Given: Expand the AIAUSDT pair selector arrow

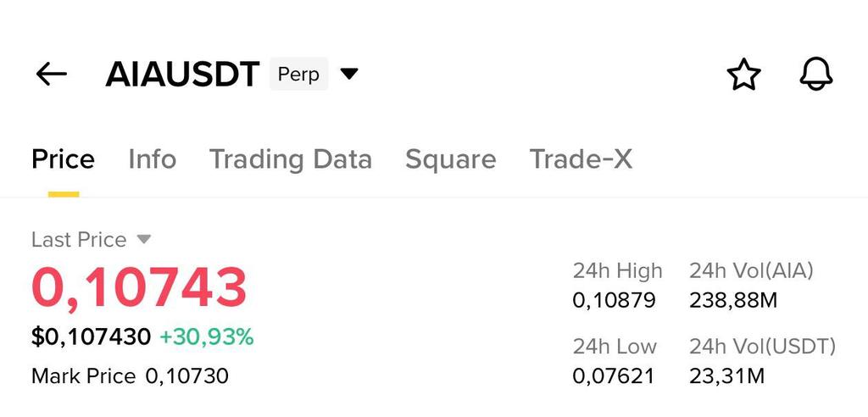Looking at the screenshot, I should (349, 75).
